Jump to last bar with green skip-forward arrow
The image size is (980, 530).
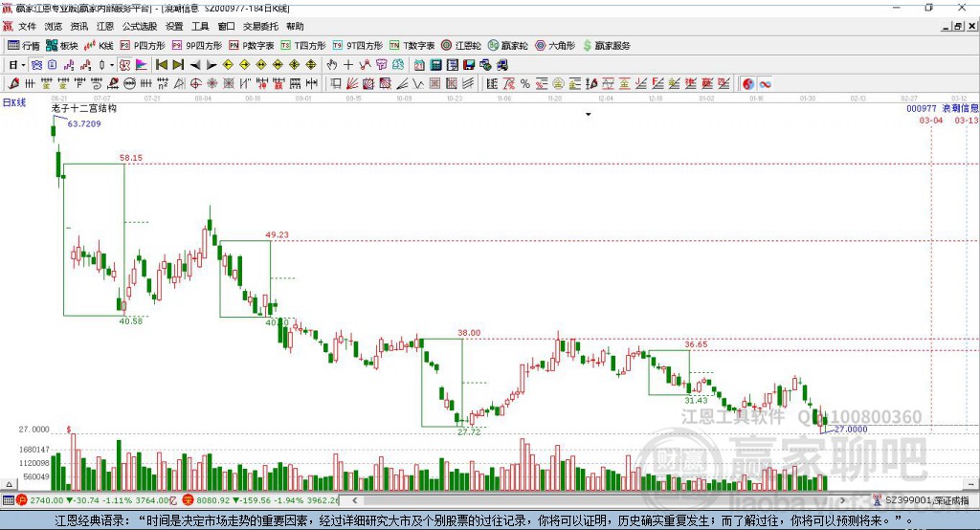pos(178,65)
